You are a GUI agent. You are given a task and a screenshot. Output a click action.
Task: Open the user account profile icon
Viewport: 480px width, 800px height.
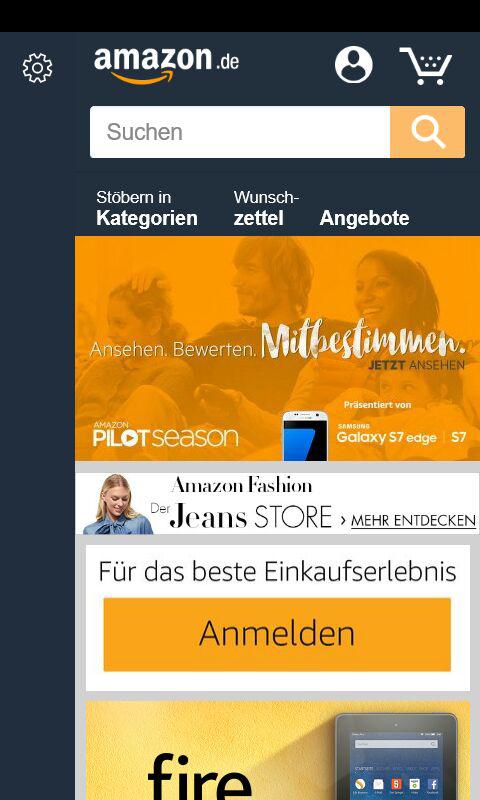(353, 65)
